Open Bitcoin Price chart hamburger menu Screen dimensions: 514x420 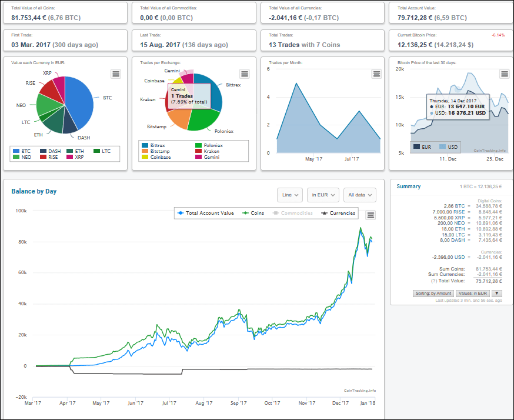(x=505, y=74)
